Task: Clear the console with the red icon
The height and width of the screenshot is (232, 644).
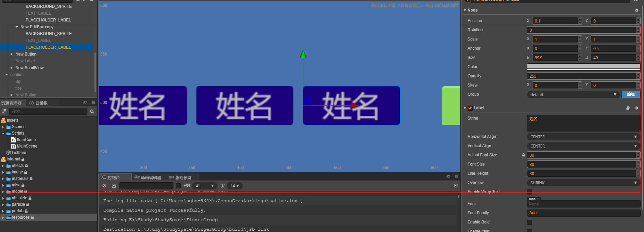Action: [x=104, y=186]
